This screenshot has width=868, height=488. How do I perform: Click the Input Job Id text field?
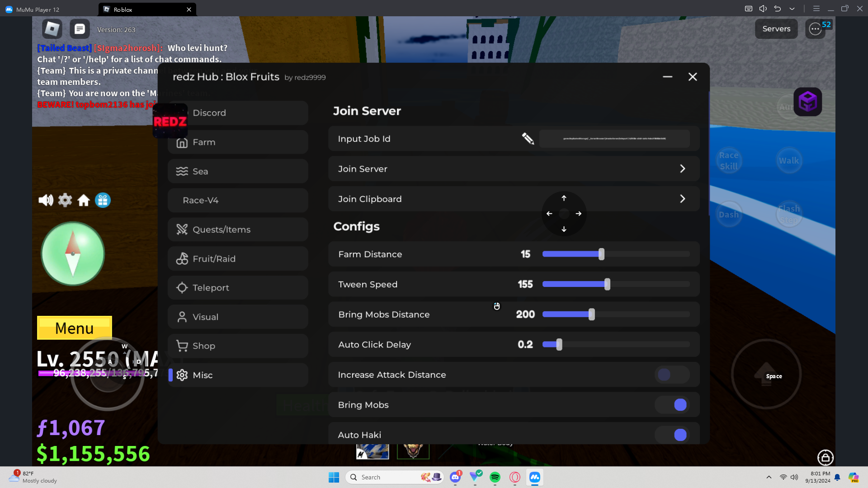614,139
